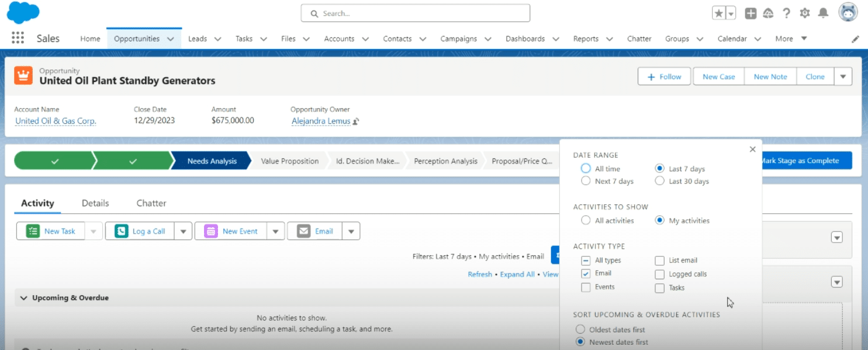Click the Clone button
Image resolution: width=868 pixels, height=350 pixels.
[815, 77]
